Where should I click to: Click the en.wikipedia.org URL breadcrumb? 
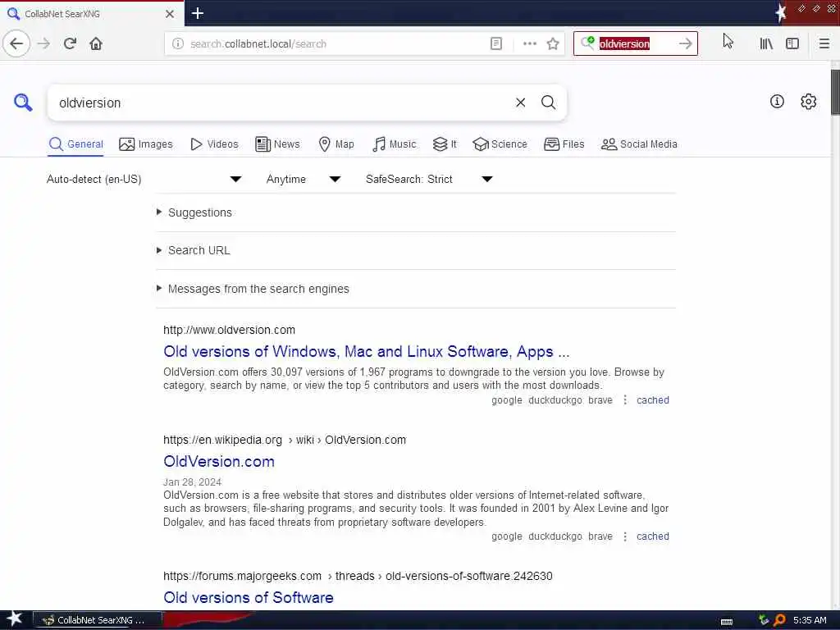[x=285, y=440]
